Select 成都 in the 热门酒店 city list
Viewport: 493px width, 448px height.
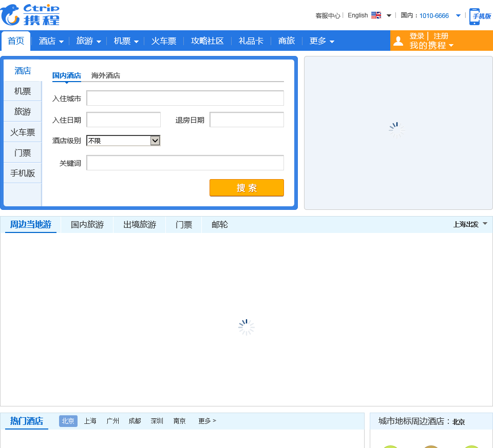tap(135, 421)
